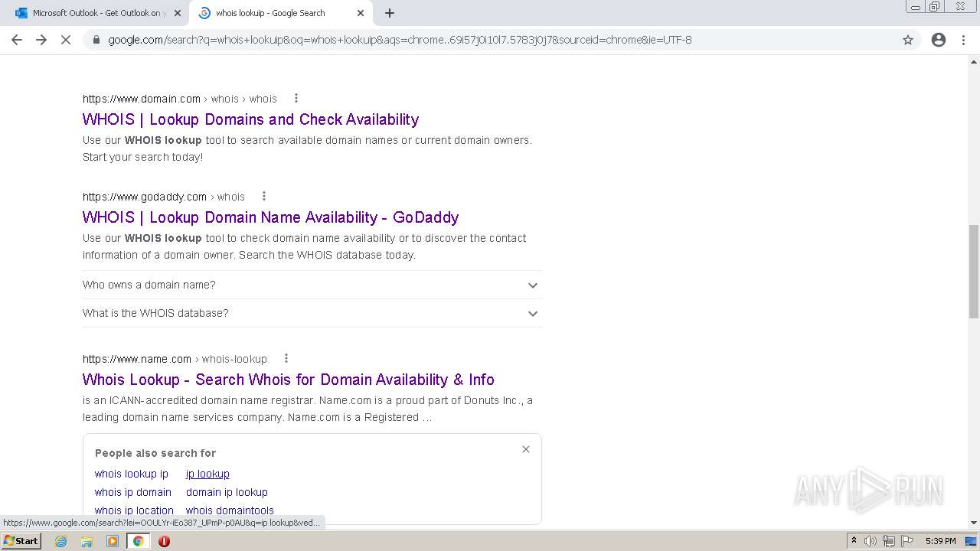Close the Microsoft Outlook tab
The image size is (980, 551).
[177, 13]
